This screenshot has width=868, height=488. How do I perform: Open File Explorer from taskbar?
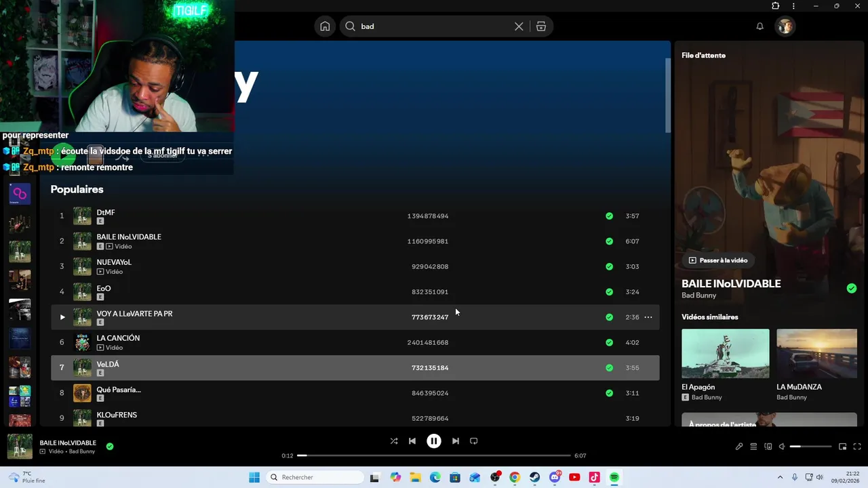tap(415, 477)
